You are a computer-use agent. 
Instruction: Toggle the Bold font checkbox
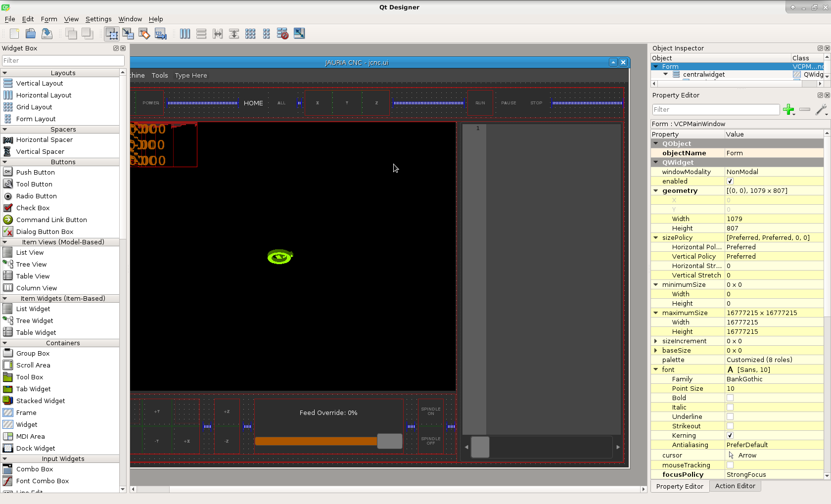coord(730,398)
